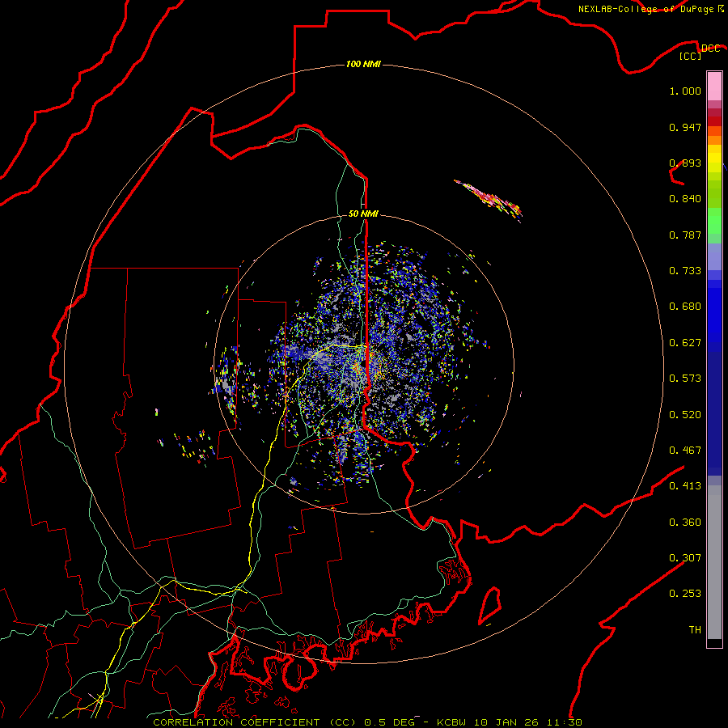This screenshot has width=728, height=728.
Task: Click the 0.733 scale value
Action: 685,271
